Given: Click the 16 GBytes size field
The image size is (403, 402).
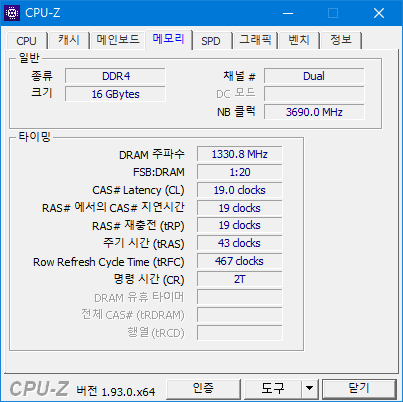Looking at the screenshot, I should pos(115,94).
